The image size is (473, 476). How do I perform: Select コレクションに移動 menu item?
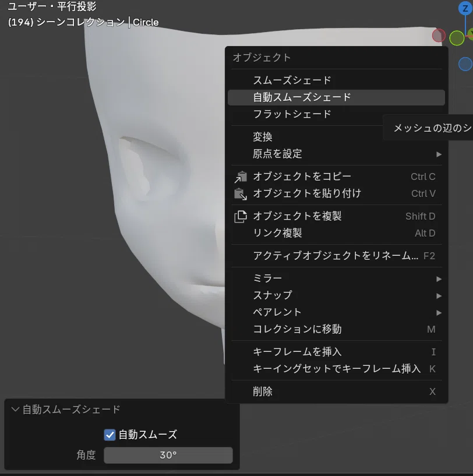tap(336, 329)
